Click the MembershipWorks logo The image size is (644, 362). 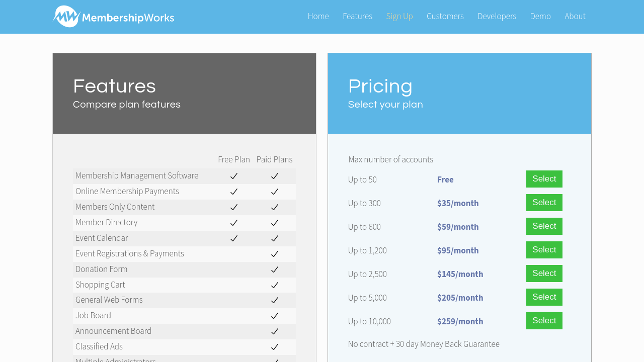(113, 17)
